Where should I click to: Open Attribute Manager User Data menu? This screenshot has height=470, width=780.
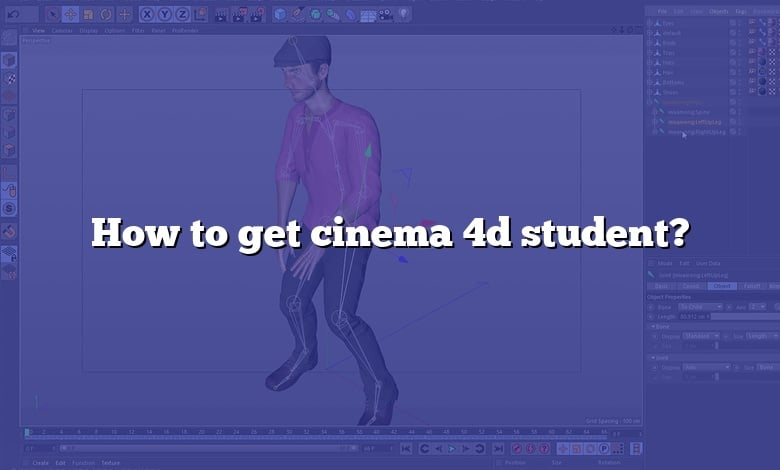pos(708,264)
